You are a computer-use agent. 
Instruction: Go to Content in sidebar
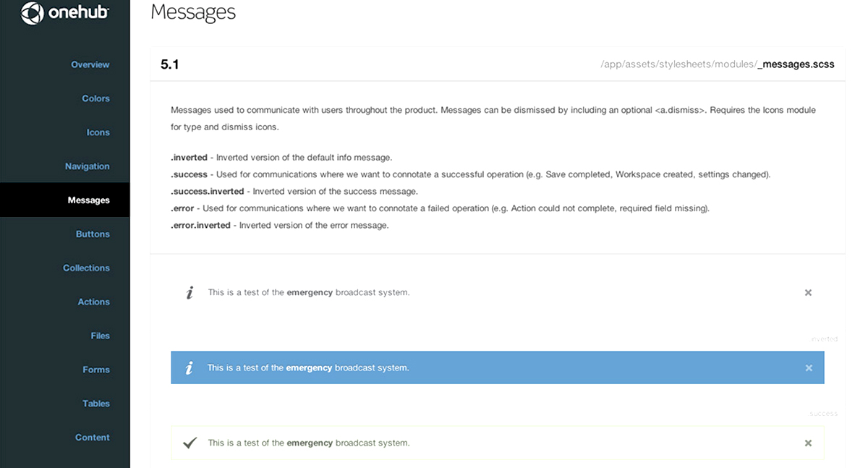coord(93,438)
